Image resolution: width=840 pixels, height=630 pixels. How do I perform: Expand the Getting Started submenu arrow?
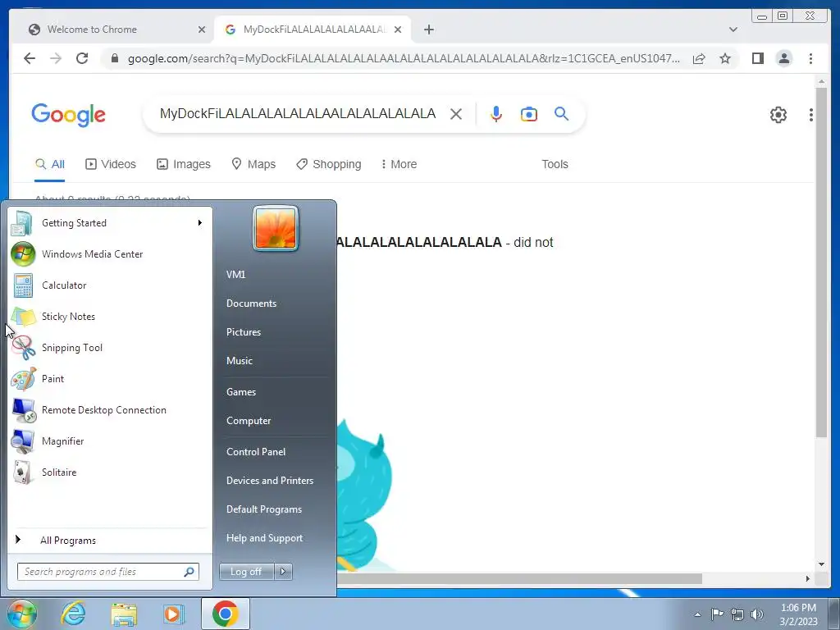200,223
